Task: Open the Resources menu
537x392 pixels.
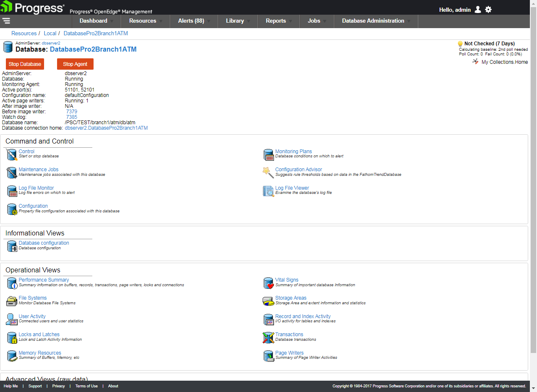Action: click(x=146, y=21)
